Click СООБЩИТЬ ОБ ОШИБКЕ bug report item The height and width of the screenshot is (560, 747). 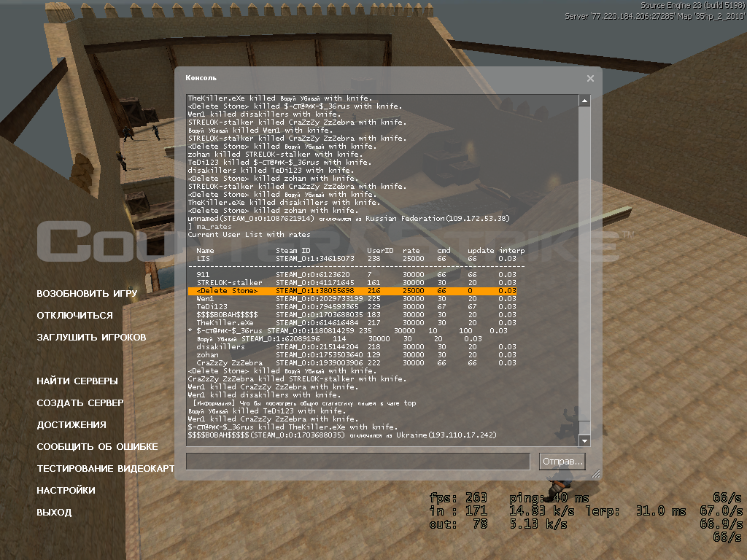97,447
